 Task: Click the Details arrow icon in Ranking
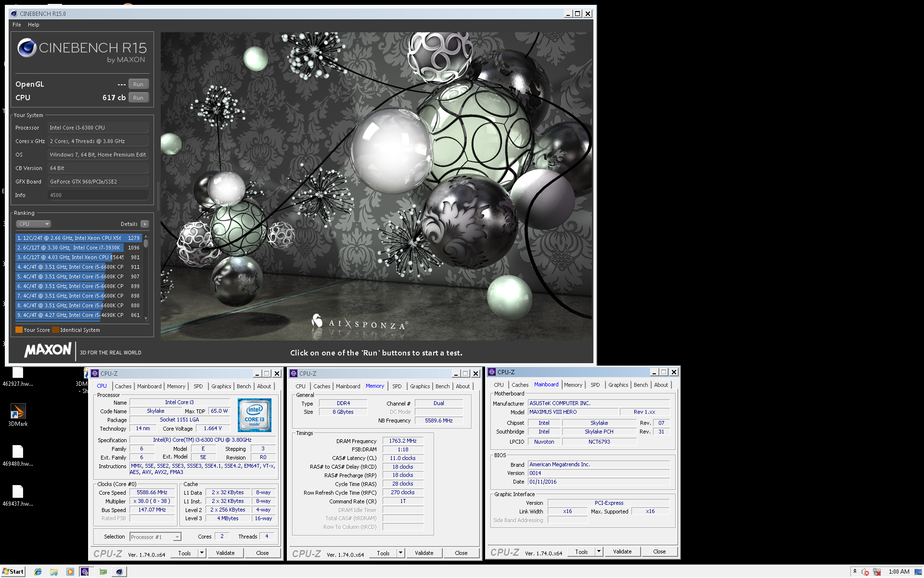pyautogui.click(x=144, y=224)
